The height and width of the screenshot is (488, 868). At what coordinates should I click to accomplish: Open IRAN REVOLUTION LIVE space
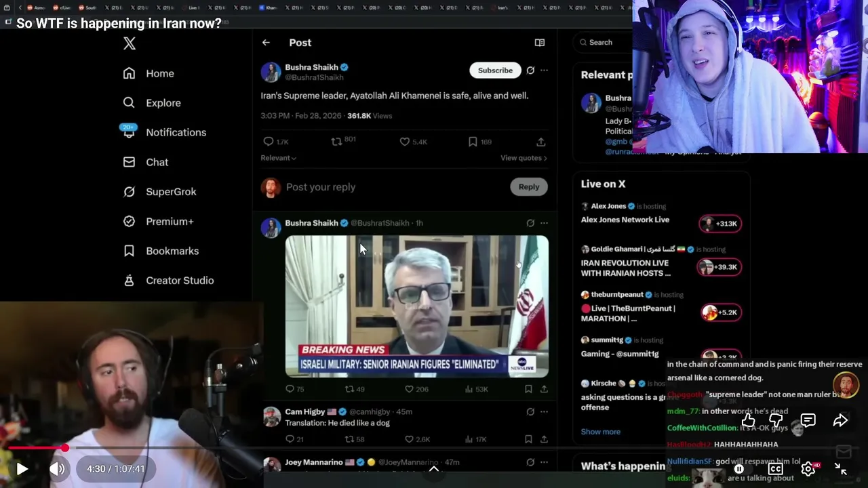[625, 268]
